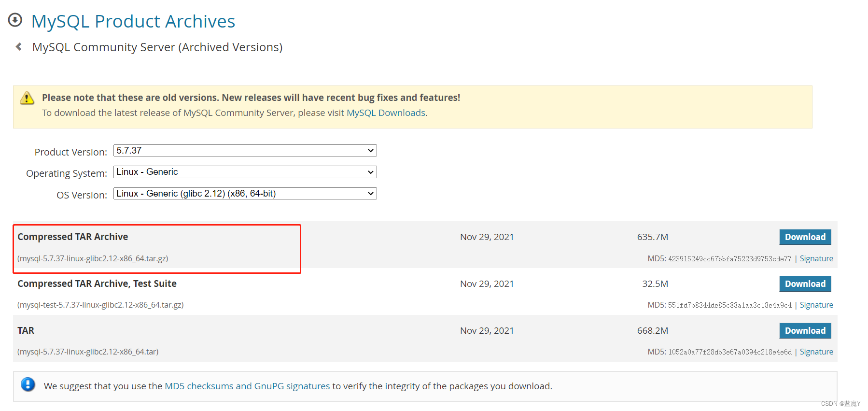
Task: Download the Compressed TAR Archive 635.7M
Action: point(805,237)
